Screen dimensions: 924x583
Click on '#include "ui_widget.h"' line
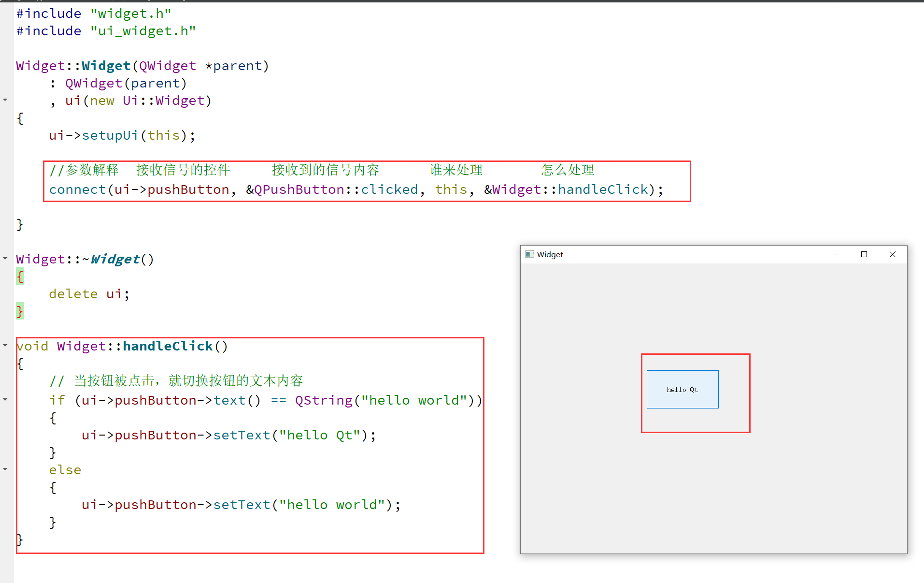[106, 31]
